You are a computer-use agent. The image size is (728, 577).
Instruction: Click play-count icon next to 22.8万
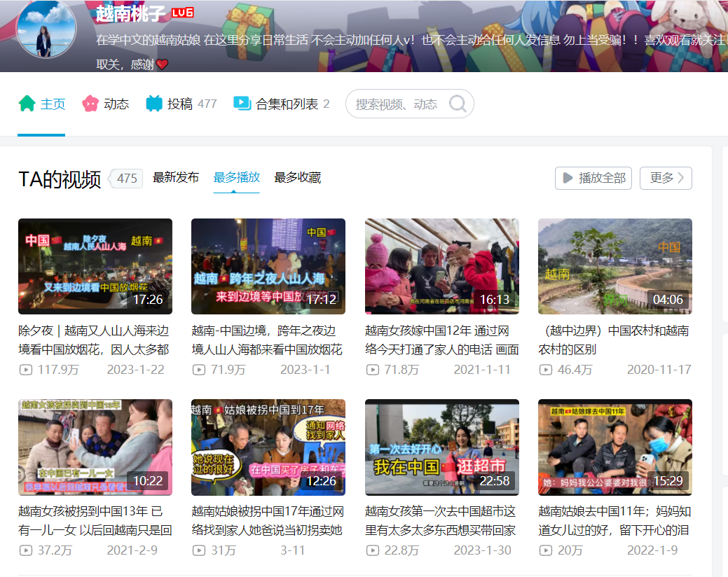372,550
